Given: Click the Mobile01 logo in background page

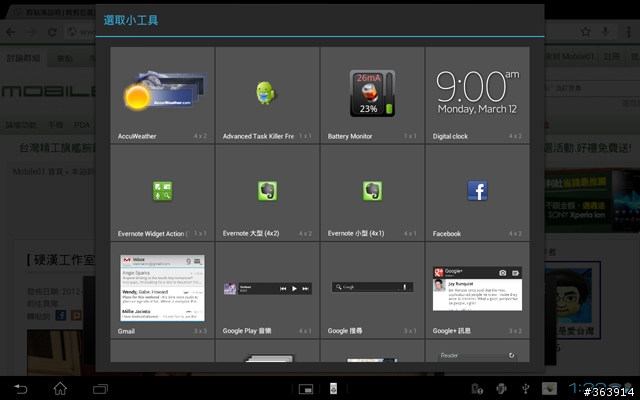Looking at the screenshot, I should tap(48, 91).
